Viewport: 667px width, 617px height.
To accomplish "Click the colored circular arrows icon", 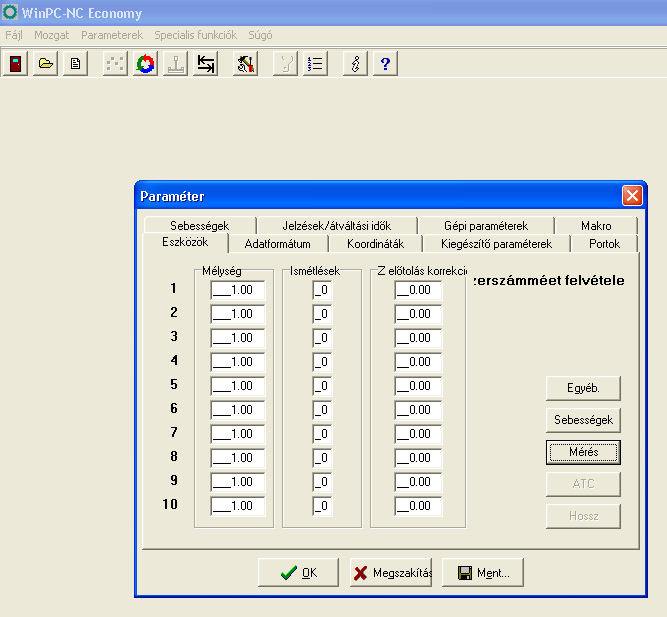I will pos(145,64).
